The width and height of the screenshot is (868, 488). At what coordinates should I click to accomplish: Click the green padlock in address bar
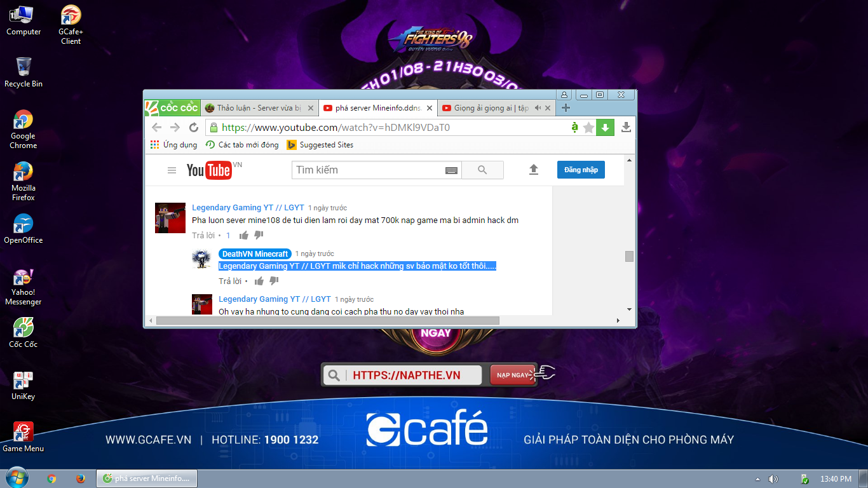[214, 127]
